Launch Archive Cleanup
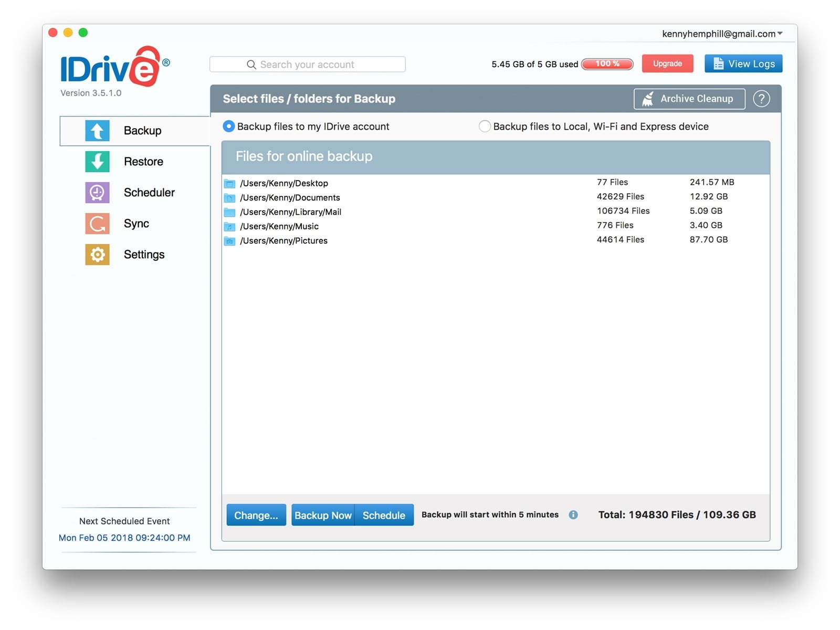Viewport: 840px width, 630px height. click(689, 99)
